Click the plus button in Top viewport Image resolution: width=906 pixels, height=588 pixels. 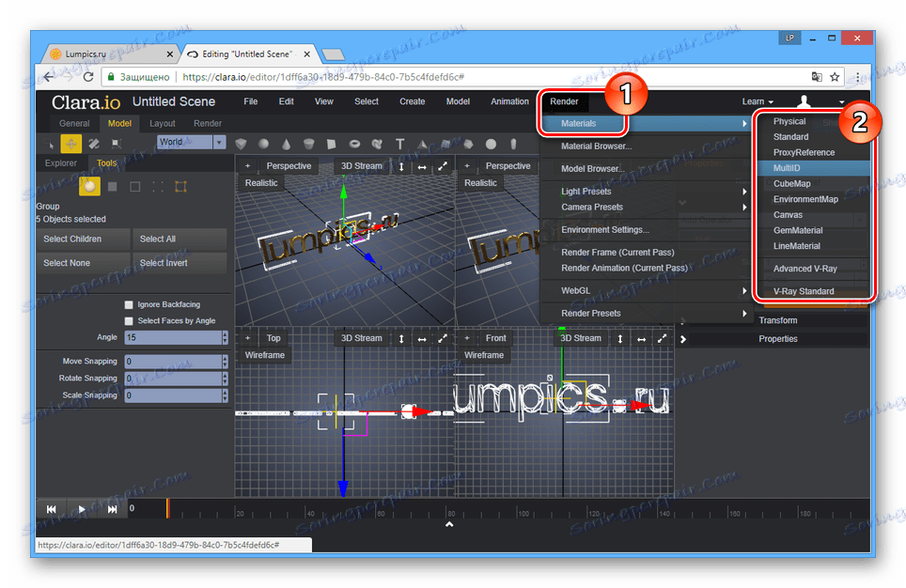247,338
